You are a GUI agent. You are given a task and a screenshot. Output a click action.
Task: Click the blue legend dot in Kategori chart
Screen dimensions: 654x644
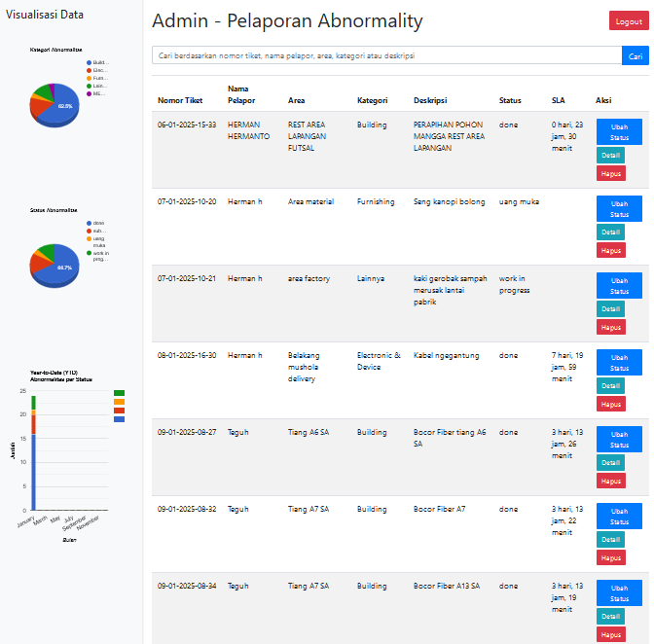tap(90, 62)
